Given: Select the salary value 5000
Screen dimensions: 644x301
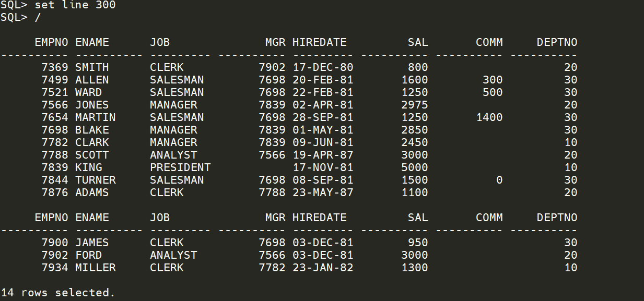Looking at the screenshot, I should tap(415, 167).
